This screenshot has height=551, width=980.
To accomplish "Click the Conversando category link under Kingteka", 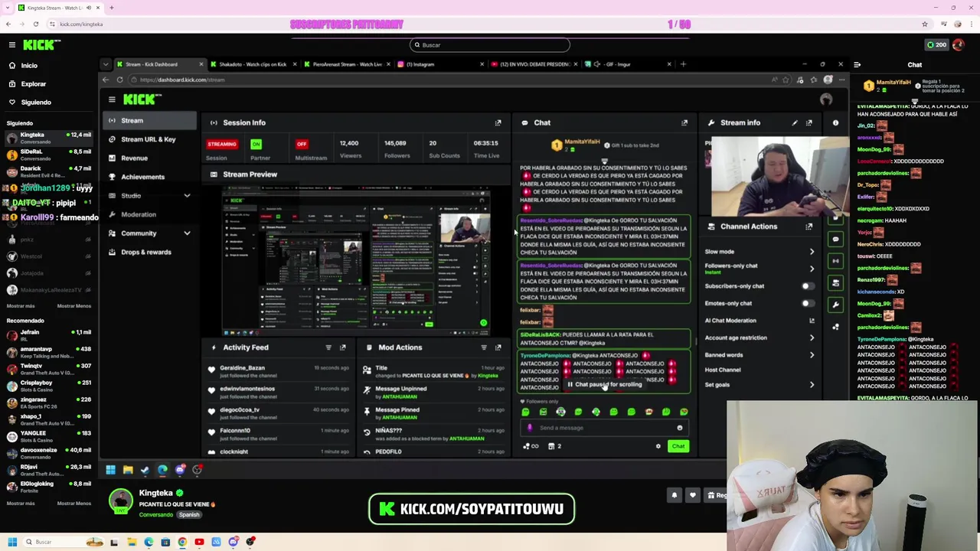I will click(x=156, y=515).
